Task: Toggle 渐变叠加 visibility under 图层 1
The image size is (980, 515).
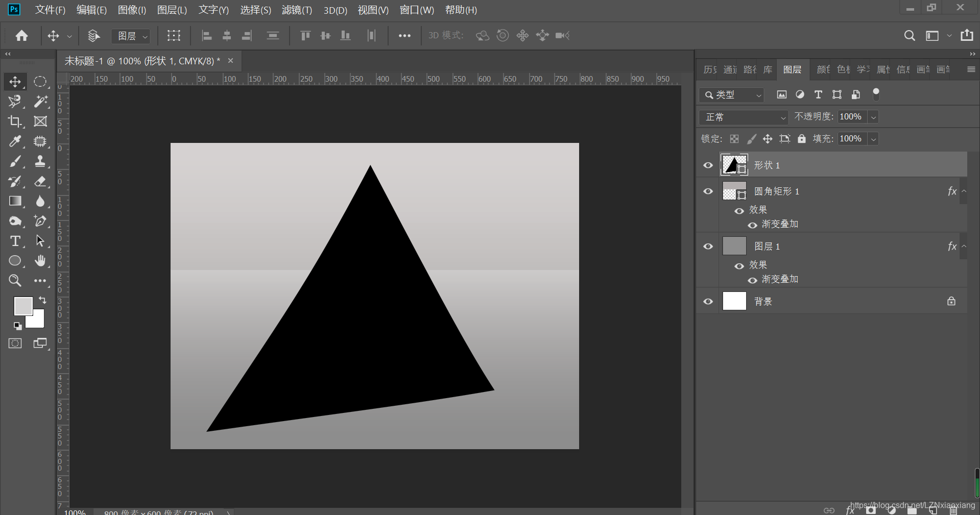Action: (x=752, y=280)
